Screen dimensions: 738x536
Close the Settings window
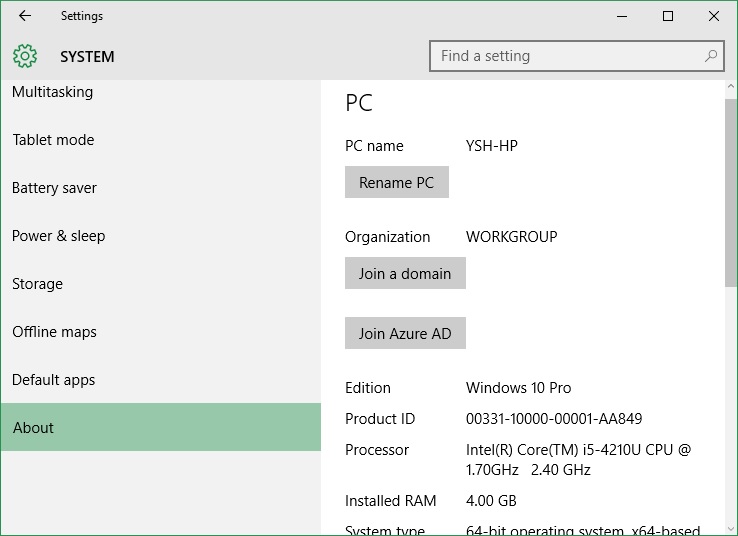tap(714, 16)
